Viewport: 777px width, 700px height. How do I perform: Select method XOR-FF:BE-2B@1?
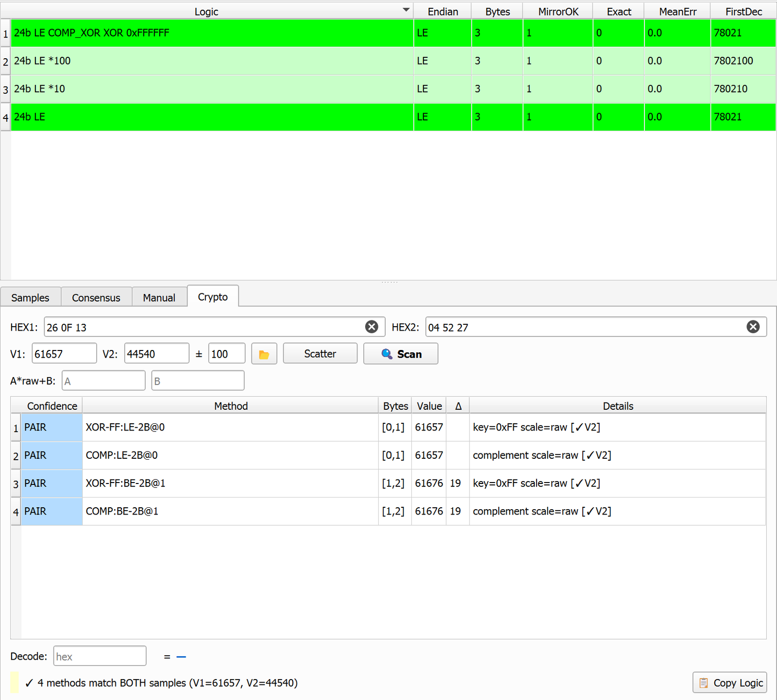[x=230, y=483]
